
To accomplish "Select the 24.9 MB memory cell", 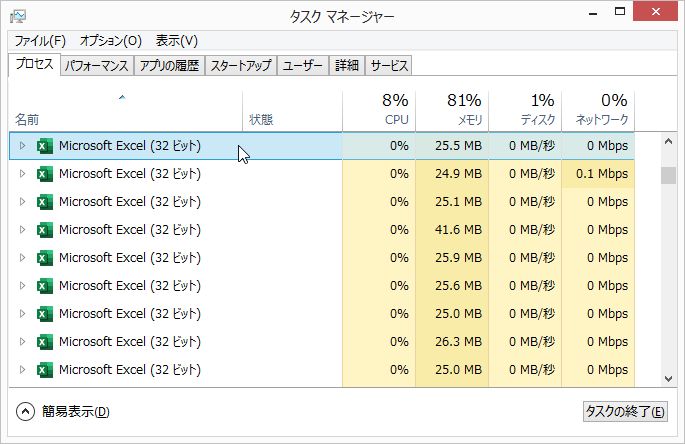I will pos(452,174).
